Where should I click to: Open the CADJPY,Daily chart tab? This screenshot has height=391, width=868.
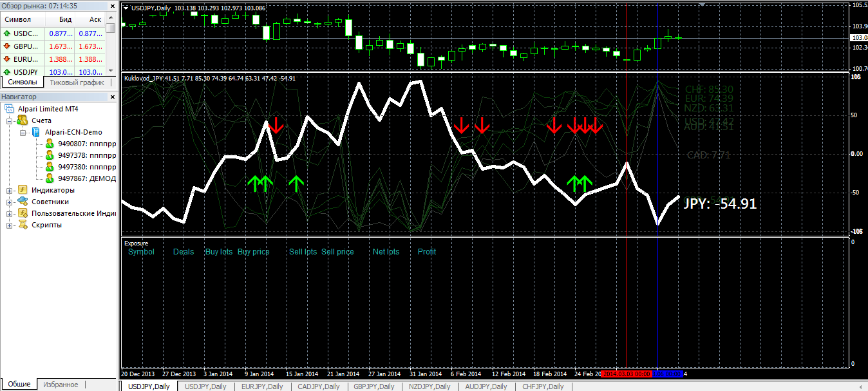[x=318, y=386]
